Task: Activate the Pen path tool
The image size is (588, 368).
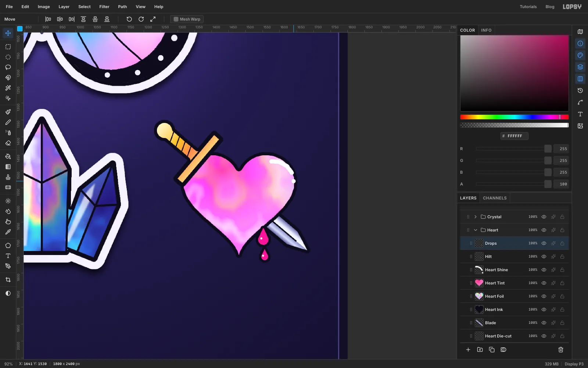Action: pyautogui.click(x=8, y=266)
